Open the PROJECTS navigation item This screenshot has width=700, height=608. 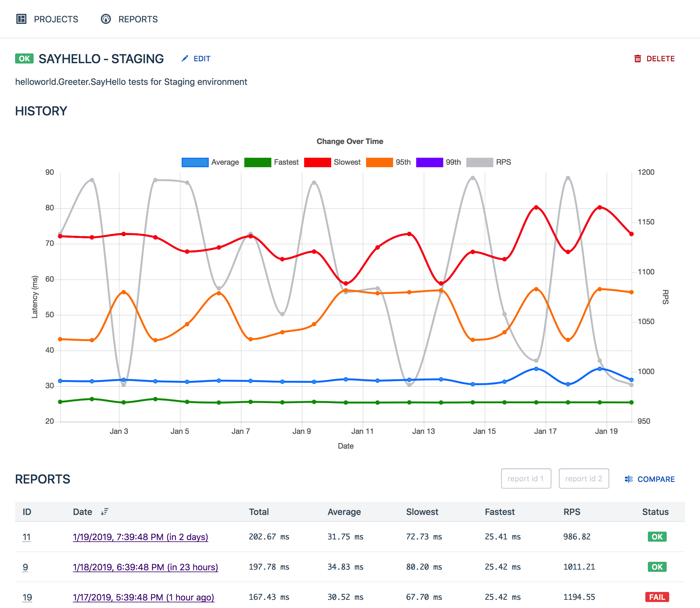click(x=56, y=19)
